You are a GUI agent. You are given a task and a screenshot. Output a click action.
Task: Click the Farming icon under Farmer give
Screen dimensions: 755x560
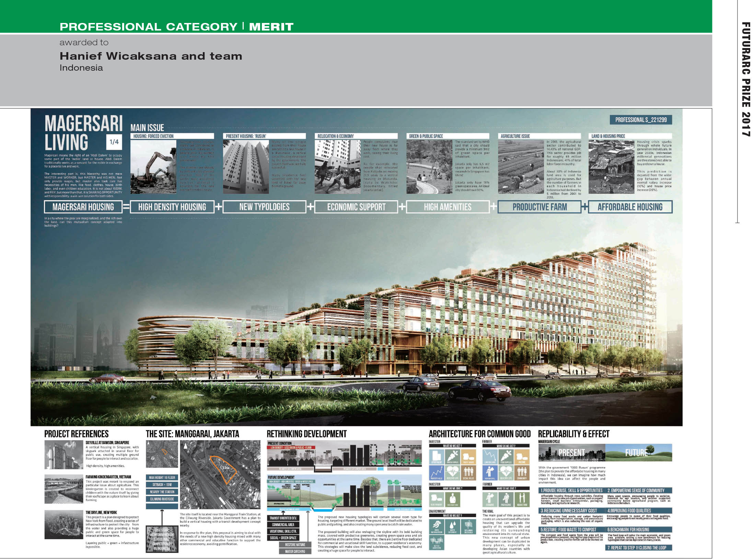pos(490,500)
